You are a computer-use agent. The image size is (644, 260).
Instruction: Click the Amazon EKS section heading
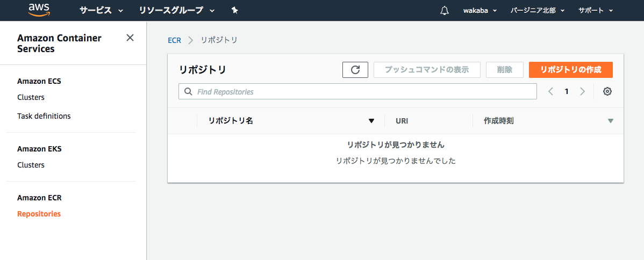[39, 149]
